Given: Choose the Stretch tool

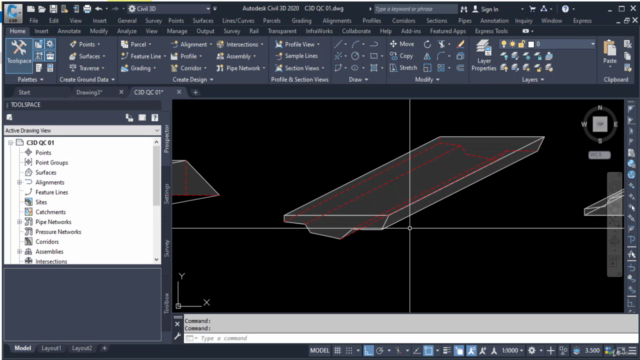Looking at the screenshot, I should (x=403, y=68).
